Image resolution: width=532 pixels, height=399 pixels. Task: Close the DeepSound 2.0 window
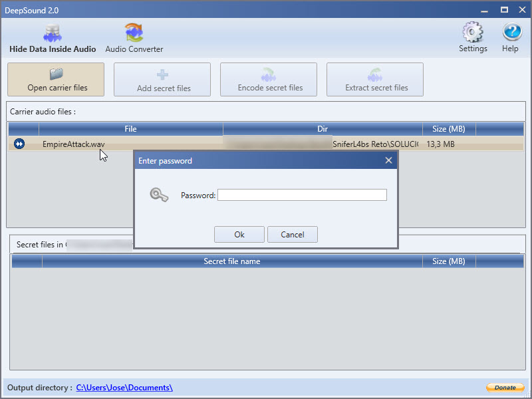click(x=523, y=10)
